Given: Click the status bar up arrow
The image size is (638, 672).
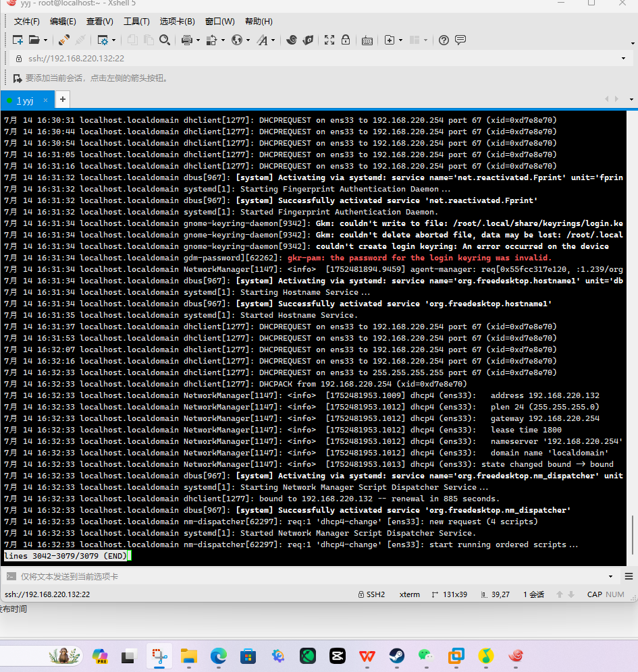Looking at the screenshot, I should 560,594.
